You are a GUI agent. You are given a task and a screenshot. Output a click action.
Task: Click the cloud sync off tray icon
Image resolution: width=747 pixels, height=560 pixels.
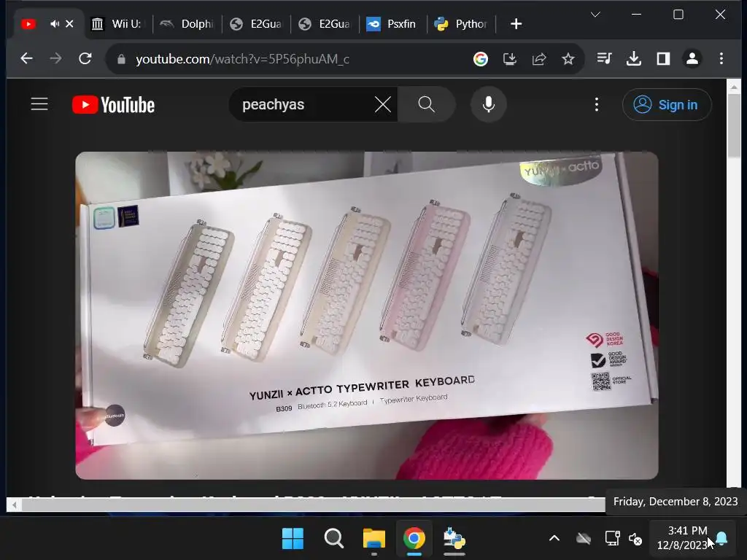point(584,539)
